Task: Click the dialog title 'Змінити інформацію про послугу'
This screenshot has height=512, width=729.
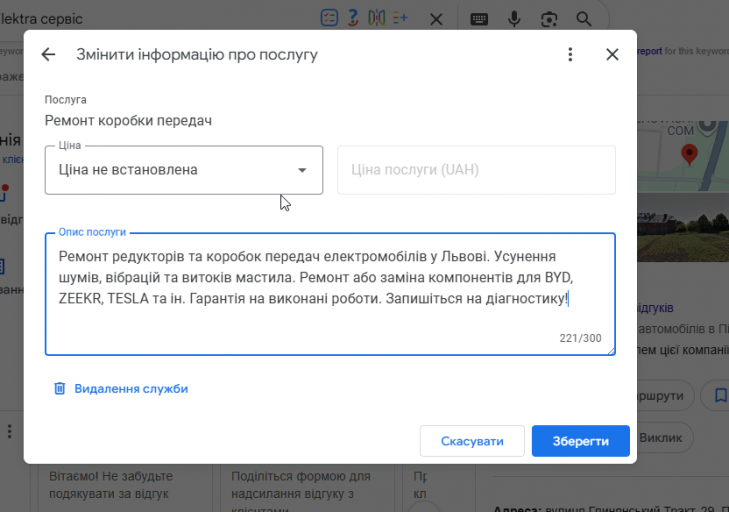Action: 197,54
